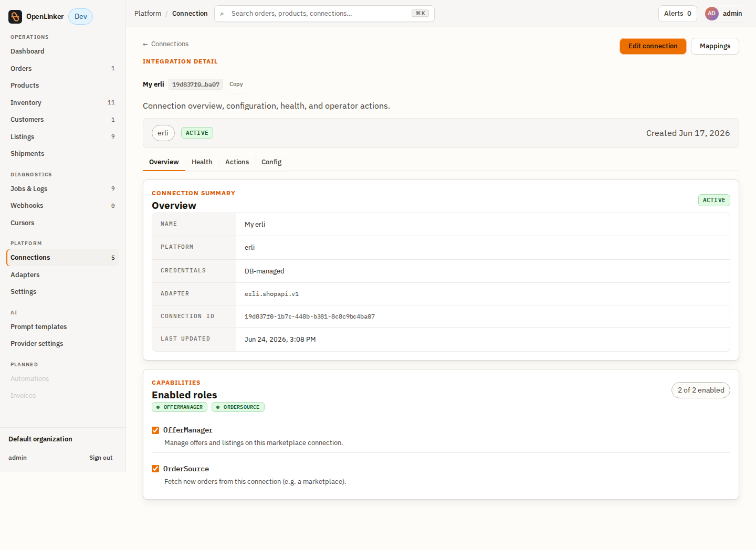Viewport: 756px width, 550px height.
Task: Open Shipments in the sidebar
Action: click(x=62, y=154)
